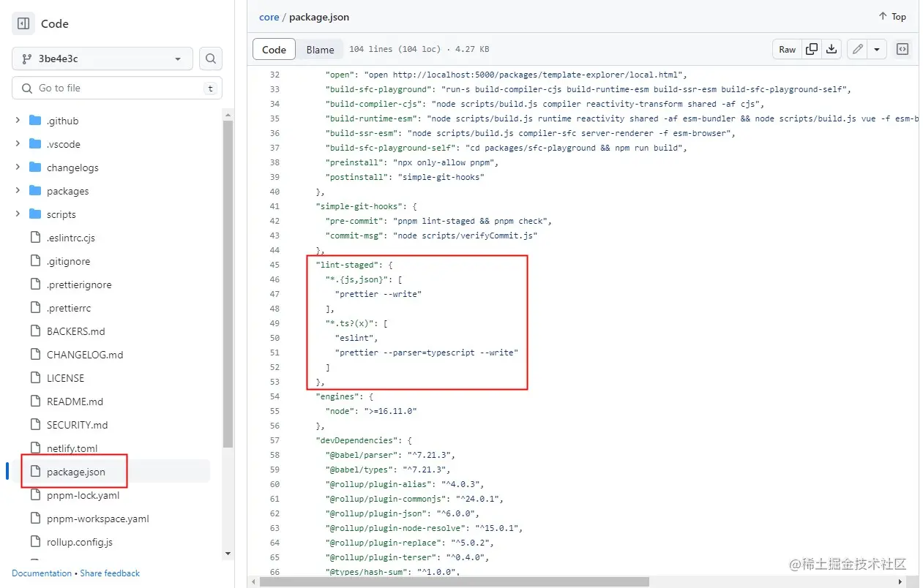The height and width of the screenshot is (588, 923).
Task: Click file icon next to LICENSE
Action: tap(35, 378)
